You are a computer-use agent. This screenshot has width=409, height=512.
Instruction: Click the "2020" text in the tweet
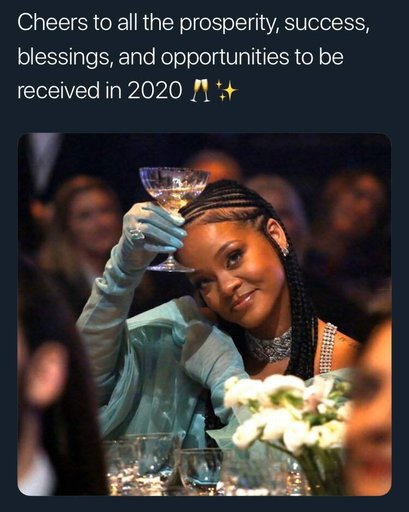[x=154, y=90]
